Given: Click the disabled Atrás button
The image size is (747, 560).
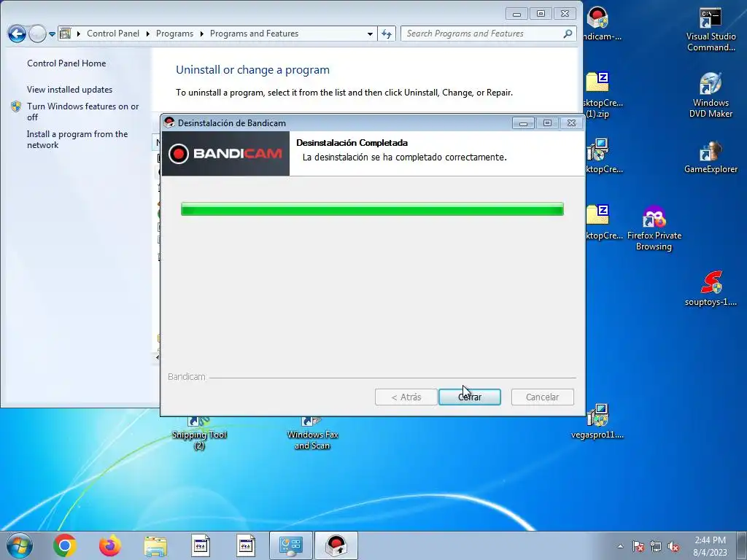Looking at the screenshot, I should (x=406, y=397).
